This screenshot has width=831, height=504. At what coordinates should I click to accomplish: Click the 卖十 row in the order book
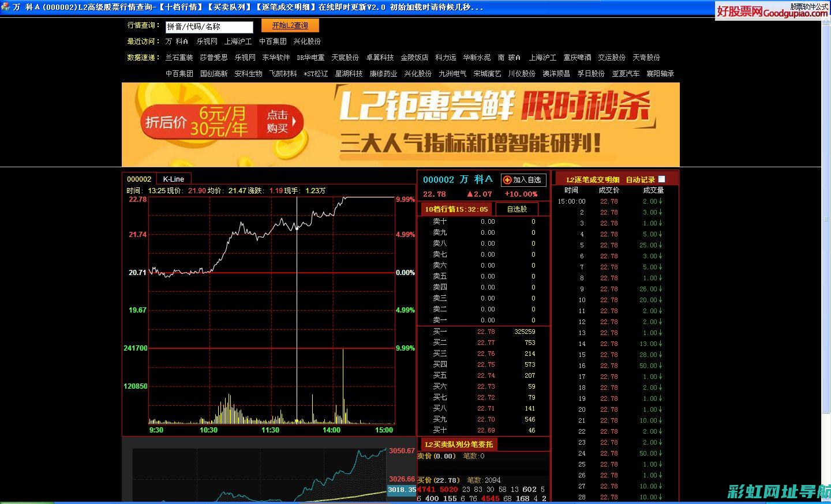484,221
